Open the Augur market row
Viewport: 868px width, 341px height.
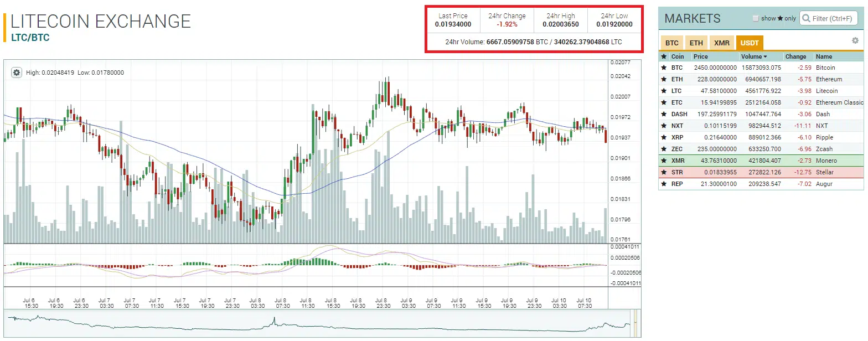[x=761, y=184]
